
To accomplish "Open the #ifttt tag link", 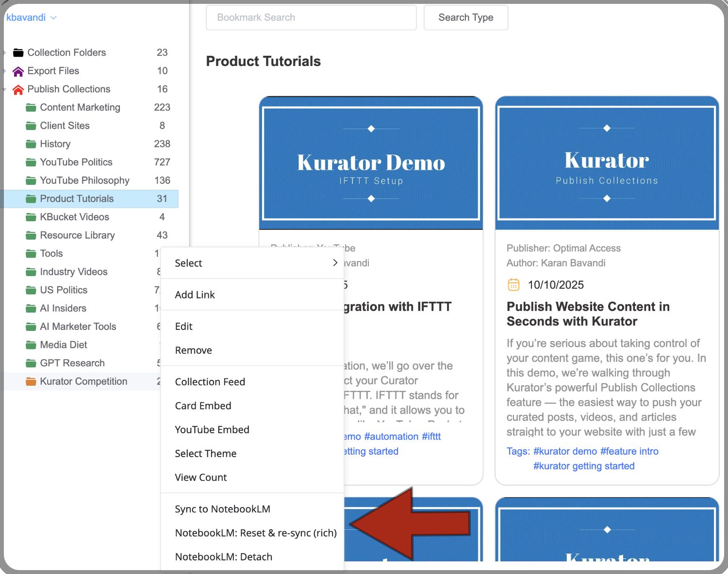I will 431,436.
